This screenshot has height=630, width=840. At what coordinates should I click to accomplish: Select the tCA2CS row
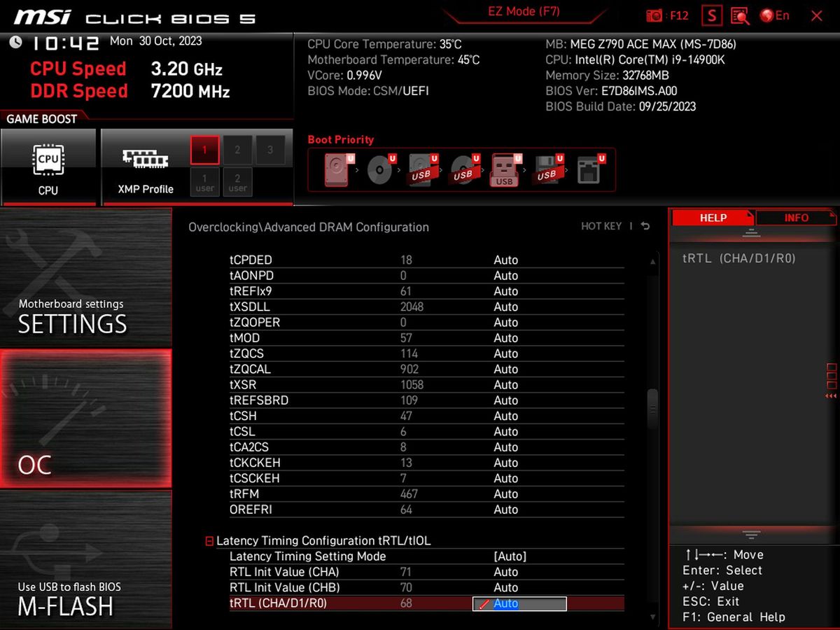coord(427,447)
